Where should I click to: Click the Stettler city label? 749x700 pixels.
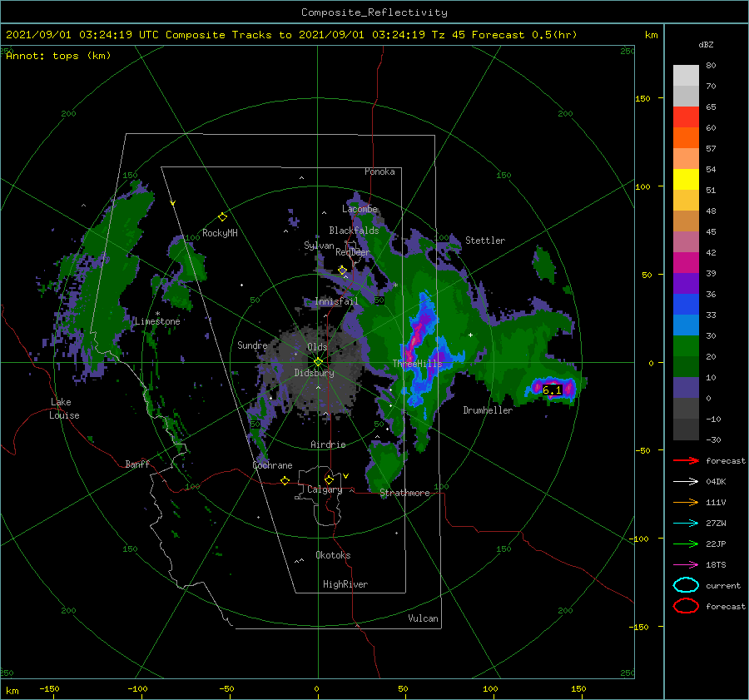485,241
